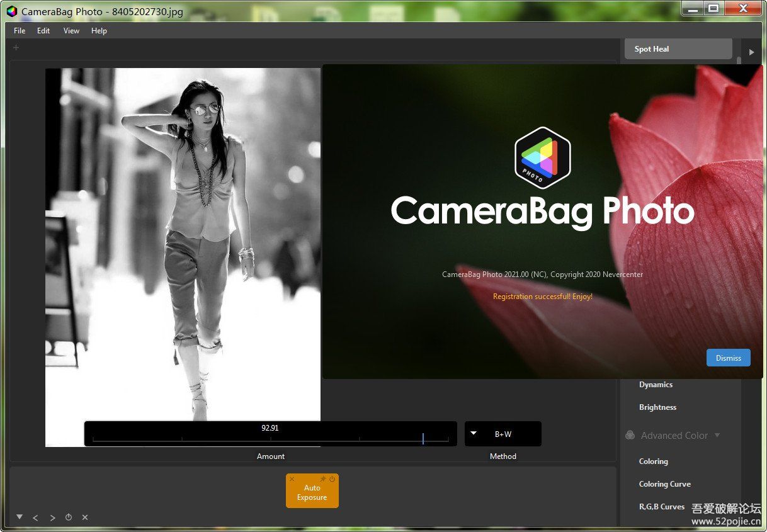Click the Amount slider track
Viewport: 767px width, 532px height.
(x=271, y=439)
